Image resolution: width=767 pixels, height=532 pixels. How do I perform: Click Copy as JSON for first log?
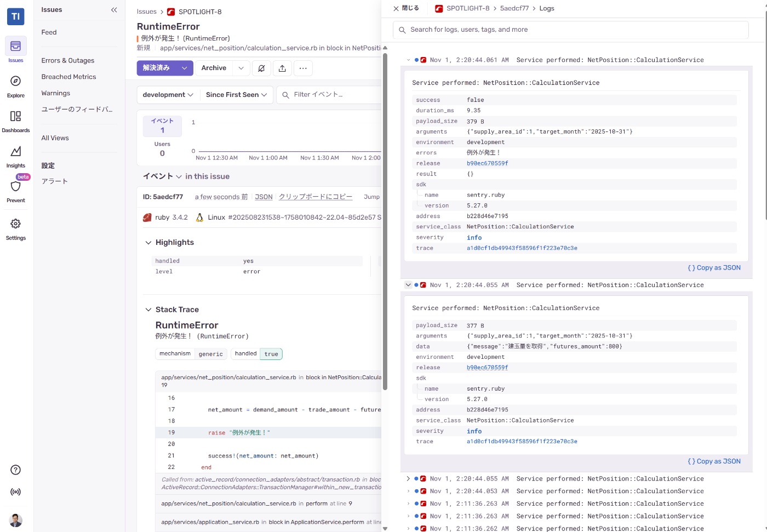(x=714, y=268)
